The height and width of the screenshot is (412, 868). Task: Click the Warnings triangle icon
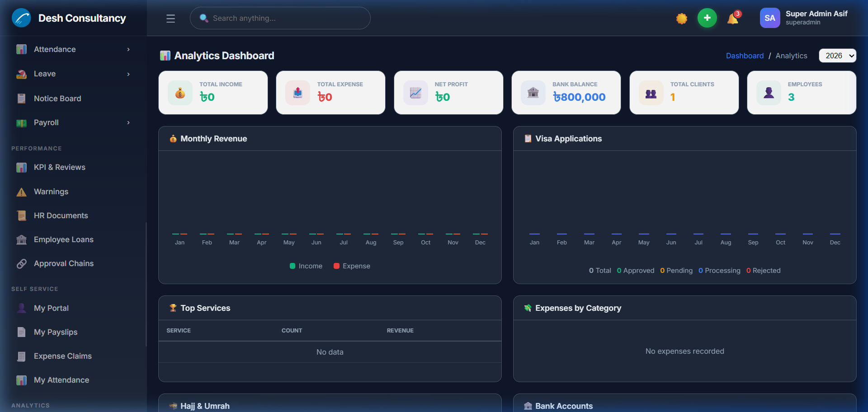point(21,192)
